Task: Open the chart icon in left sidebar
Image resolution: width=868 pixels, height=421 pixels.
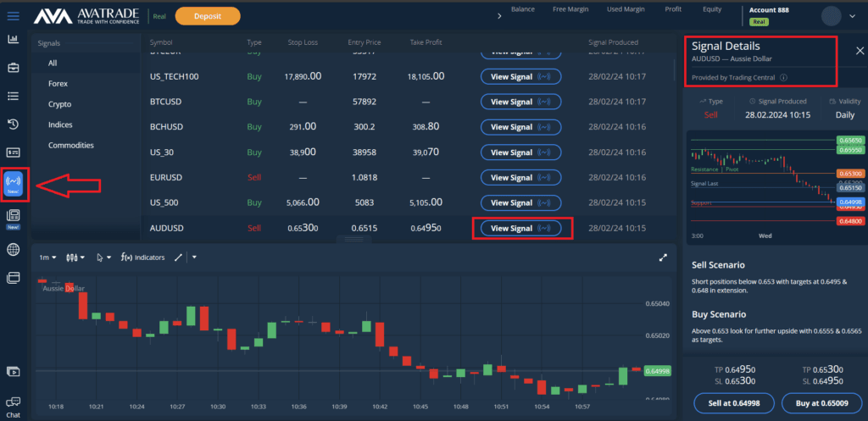Action: click(x=14, y=39)
